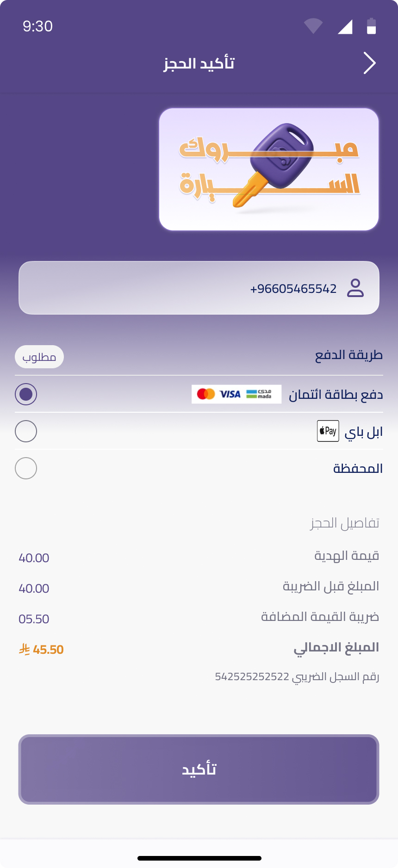Tap the Apple Pay logo icon

coord(328,431)
